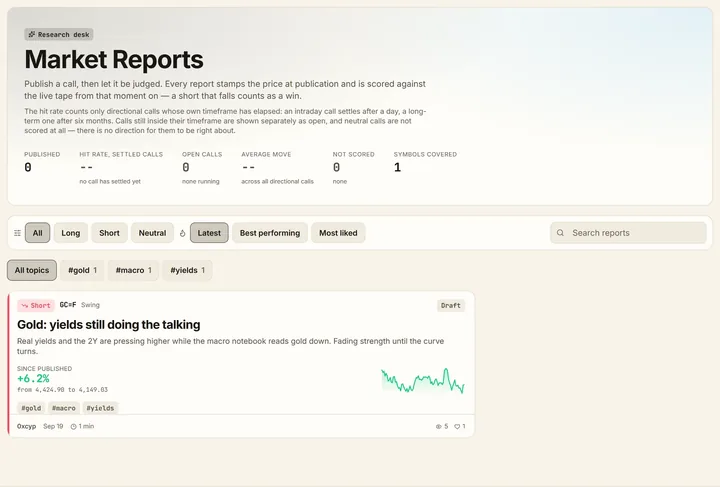720x487 pixels.
Task: Click the 'from 4,424.90 to 4,149.03' text
Action: point(62,390)
